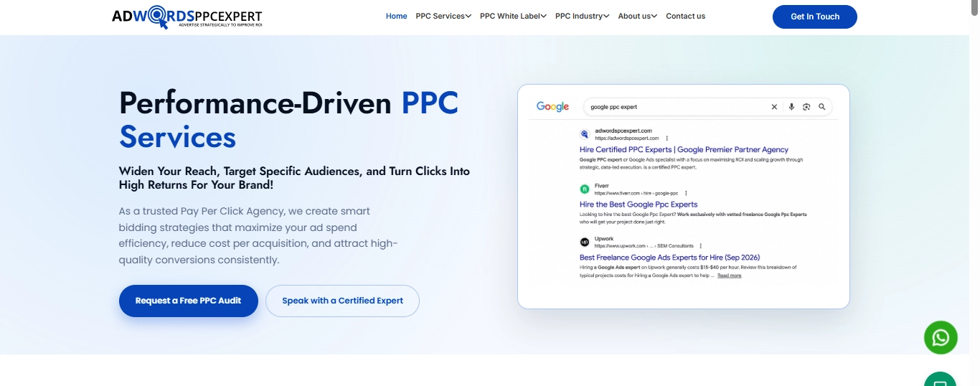
Task: Click the google ppc expert search field
Action: [707, 107]
